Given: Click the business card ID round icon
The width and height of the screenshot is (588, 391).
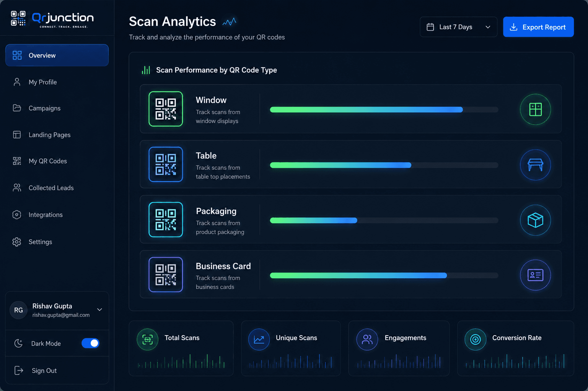Looking at the screenshot, I should tap(535, 275).
